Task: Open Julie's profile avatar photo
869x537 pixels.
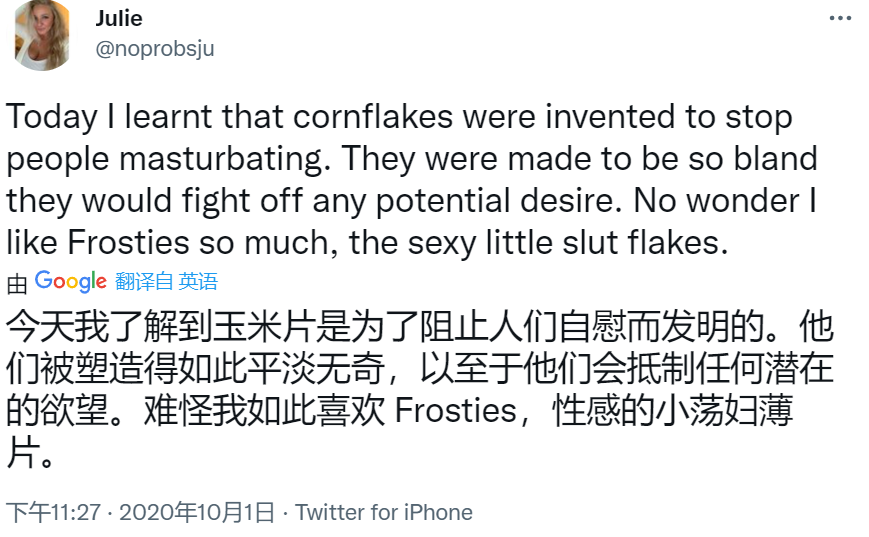Action: (x=43, y=34)
